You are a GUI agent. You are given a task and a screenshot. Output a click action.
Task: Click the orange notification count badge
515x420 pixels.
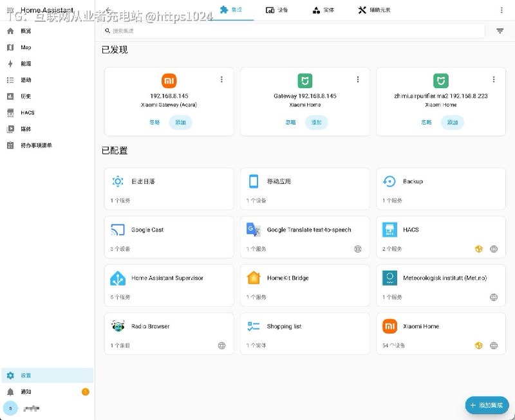[x=86, y=392]
